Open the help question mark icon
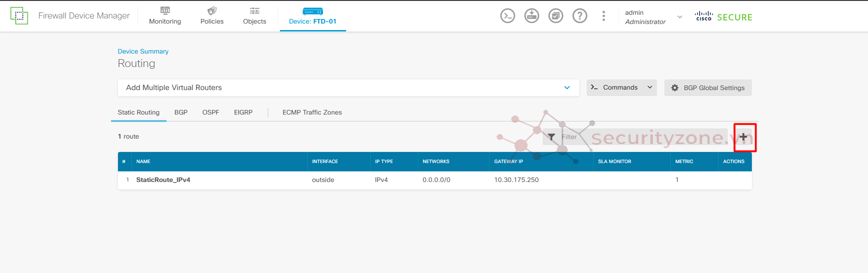 click(x=580, y=16)
